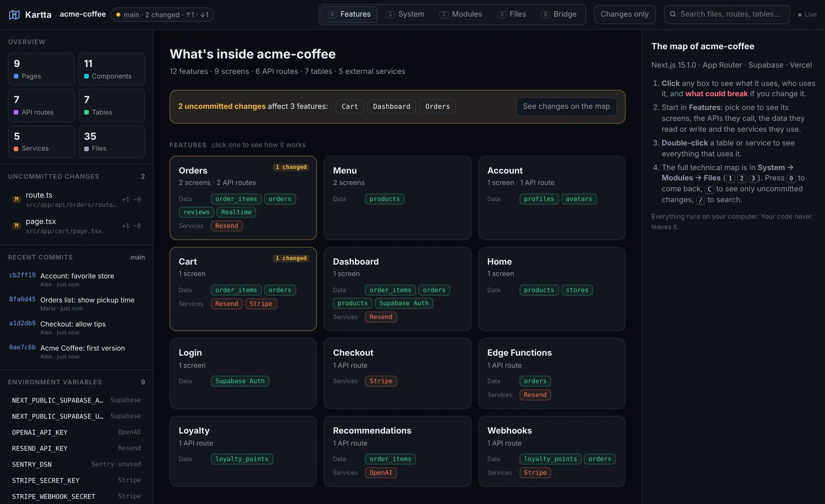Image resolution: width=825 pixels, height=504 pixels.
Task: Click the Supabase Auth tag in Dashboard
Action: [404, 303]
